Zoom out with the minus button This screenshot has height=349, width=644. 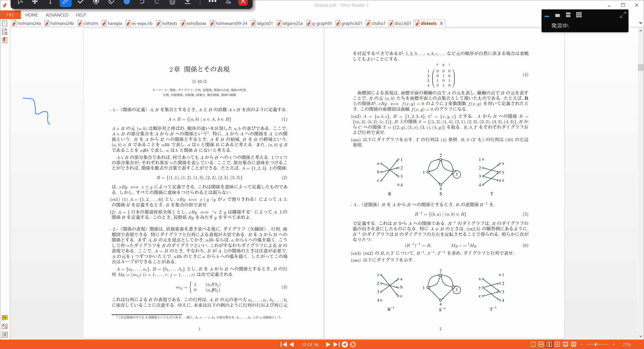(x=581, y=344)
